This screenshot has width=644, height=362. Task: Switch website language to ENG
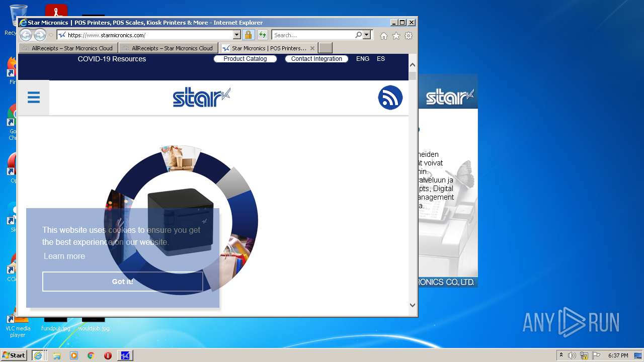point(363,59)
